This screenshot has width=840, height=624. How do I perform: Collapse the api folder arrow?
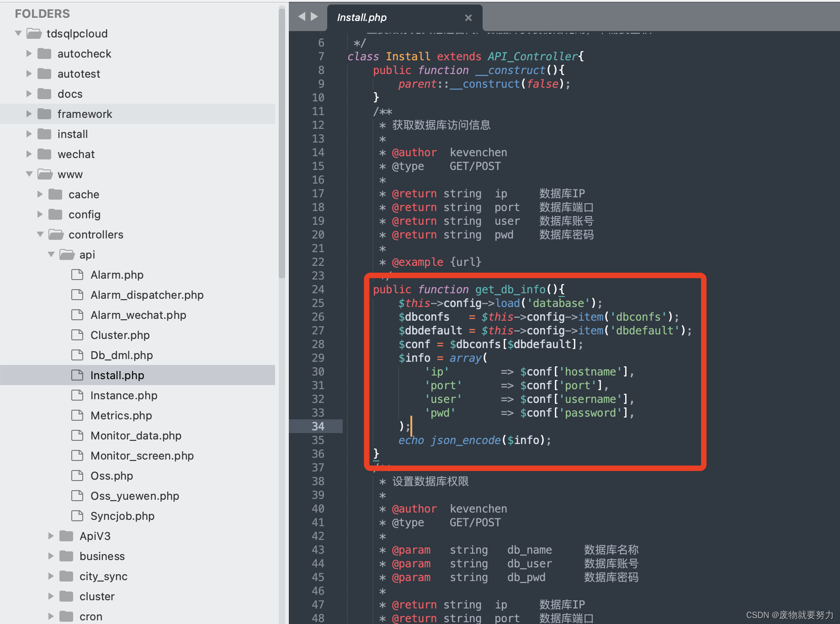(x=51, y=254)
